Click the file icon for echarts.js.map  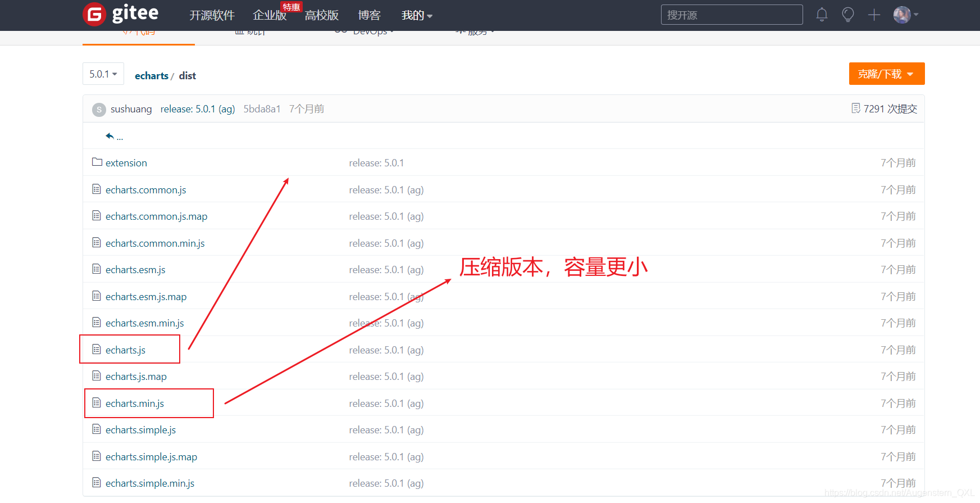tap(97, 375)
